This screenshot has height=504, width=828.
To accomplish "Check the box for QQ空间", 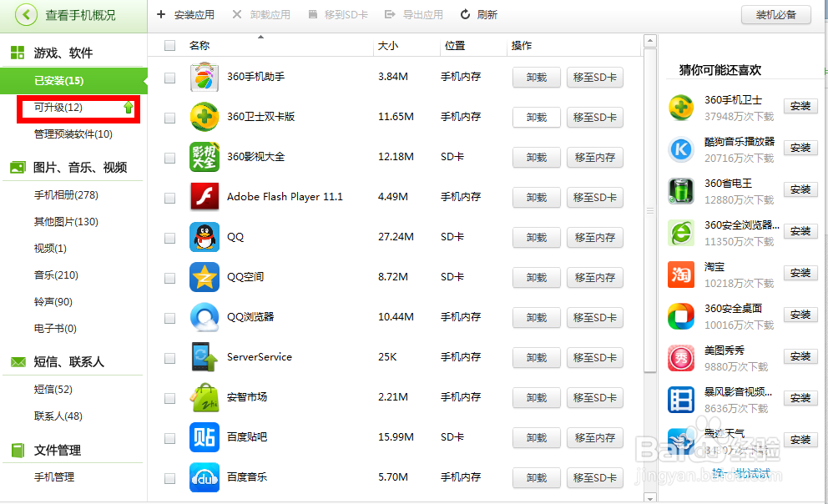I will (x=169, y=278).
